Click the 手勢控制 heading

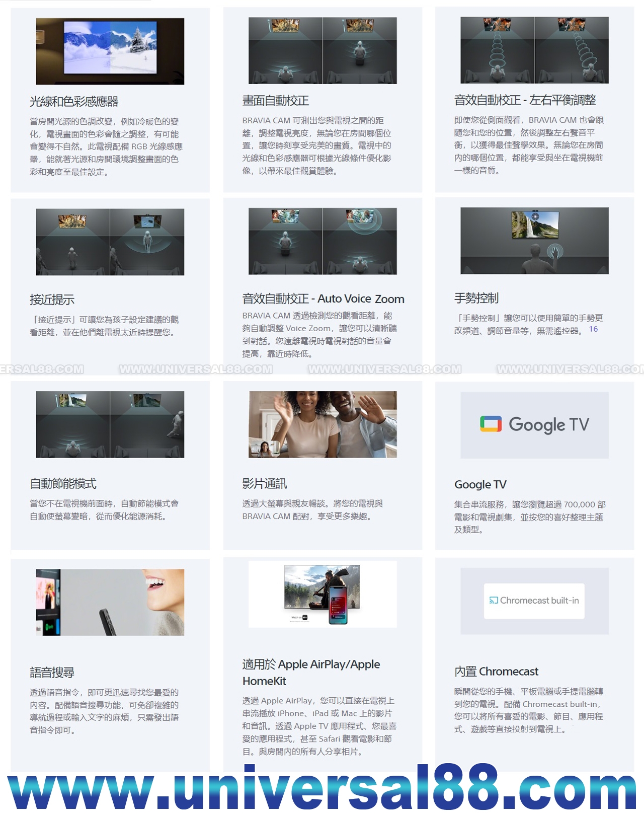(x=476, y=298)
